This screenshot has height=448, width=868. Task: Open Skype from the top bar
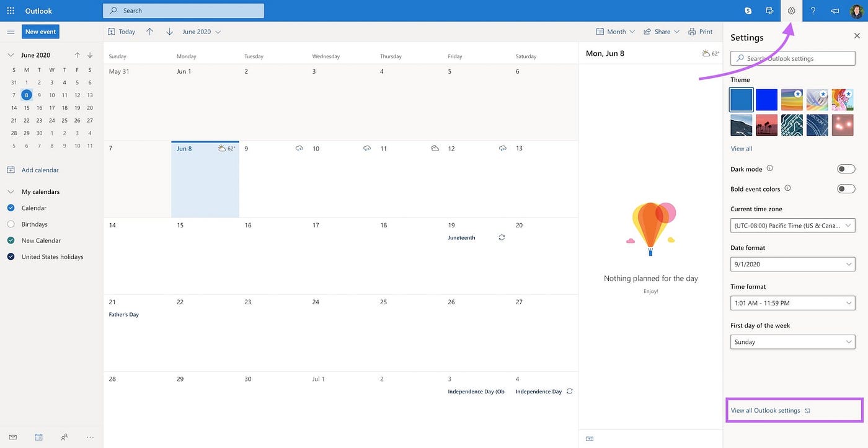[748, 11]
